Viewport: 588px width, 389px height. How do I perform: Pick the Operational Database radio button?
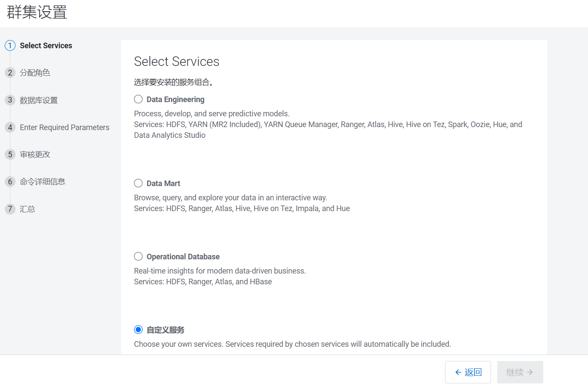click(x=138, y=257)
